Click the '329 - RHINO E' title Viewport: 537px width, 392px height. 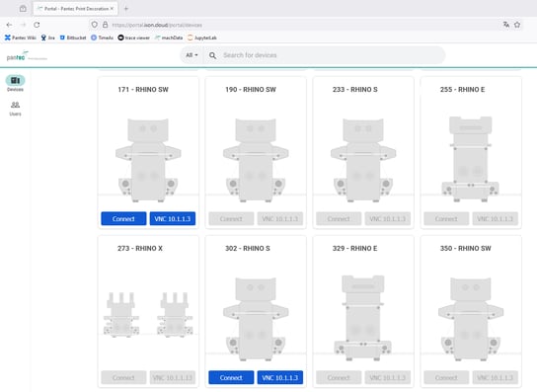coord(354,249)
